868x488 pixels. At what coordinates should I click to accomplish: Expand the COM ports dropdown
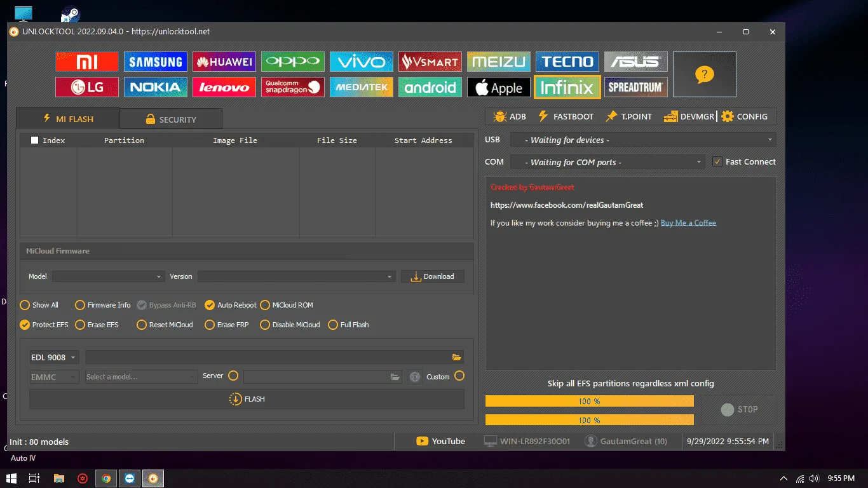607,162
